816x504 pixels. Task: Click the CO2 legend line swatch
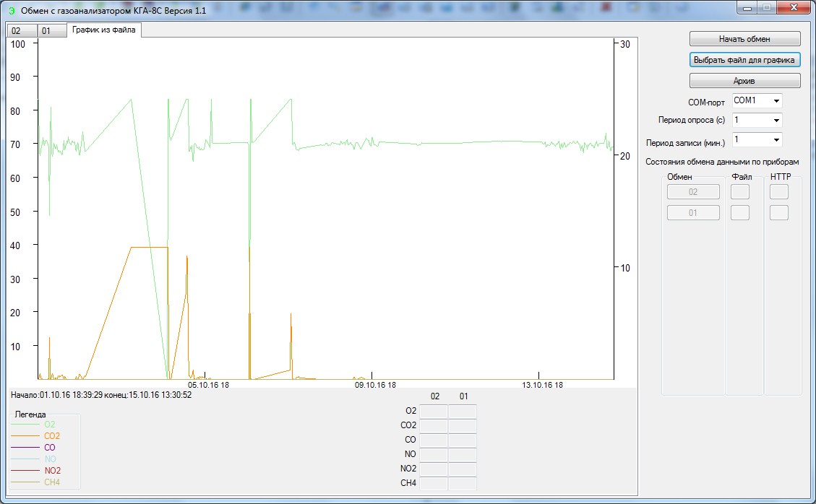tap(25, 436)
